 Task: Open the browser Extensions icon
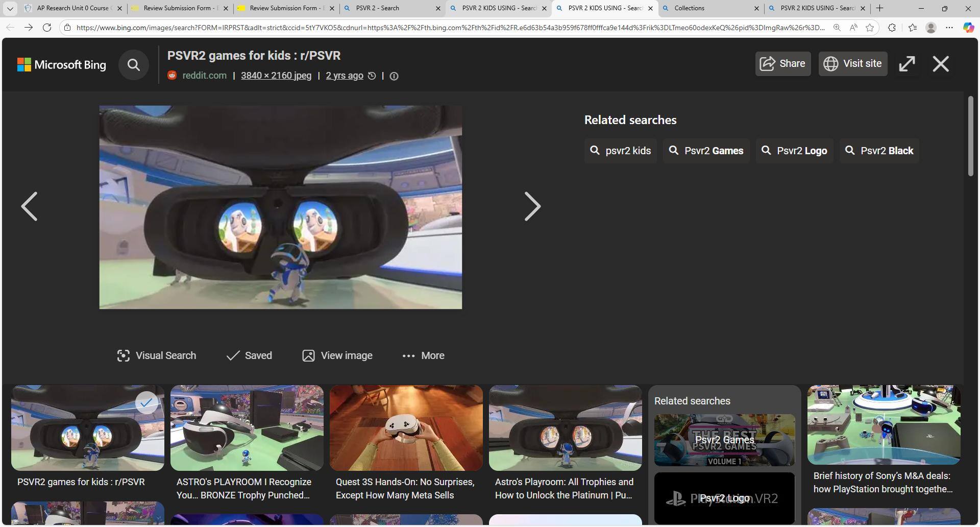click(x=891, y=28)
